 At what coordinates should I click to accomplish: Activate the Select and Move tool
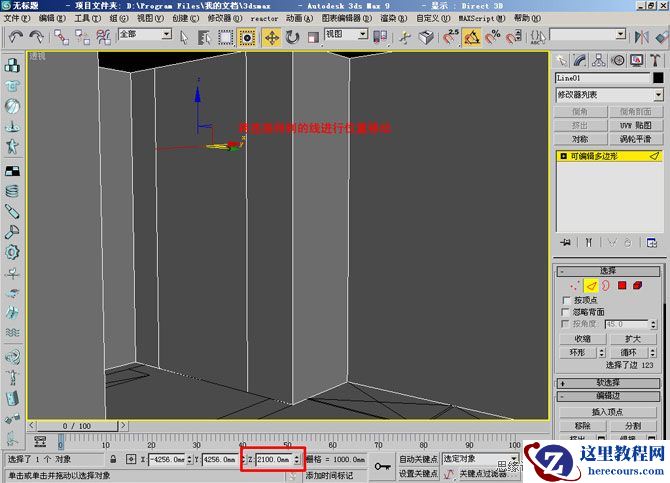pyautogui.click(x=272, y=38)
